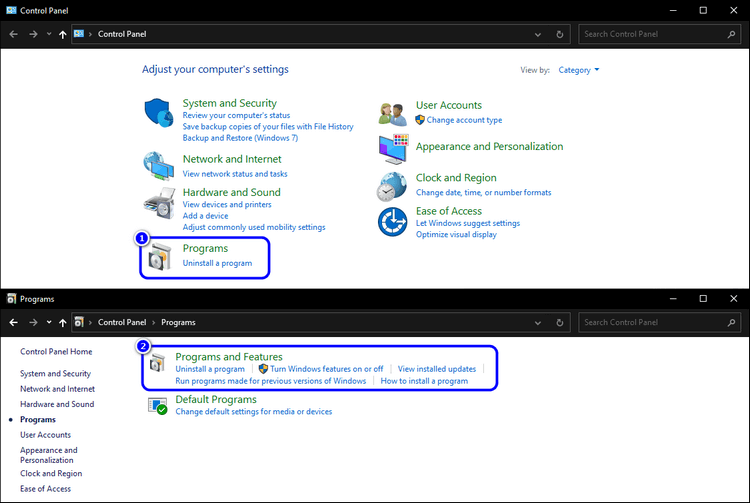Click Control Panel breadcrumb in top window
750x503 pixels.
click(122, 34)
